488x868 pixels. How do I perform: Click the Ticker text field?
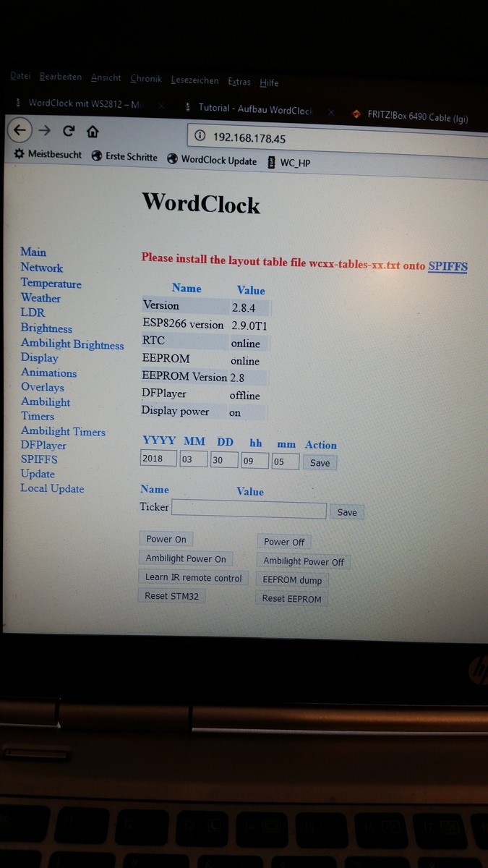pyautogui.click(x=249, y=509)
